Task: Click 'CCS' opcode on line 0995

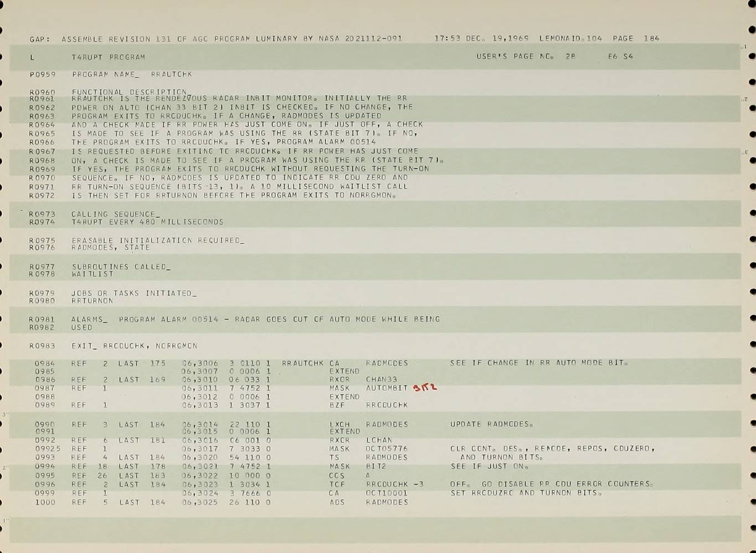Action: click(x=336, y=476)
